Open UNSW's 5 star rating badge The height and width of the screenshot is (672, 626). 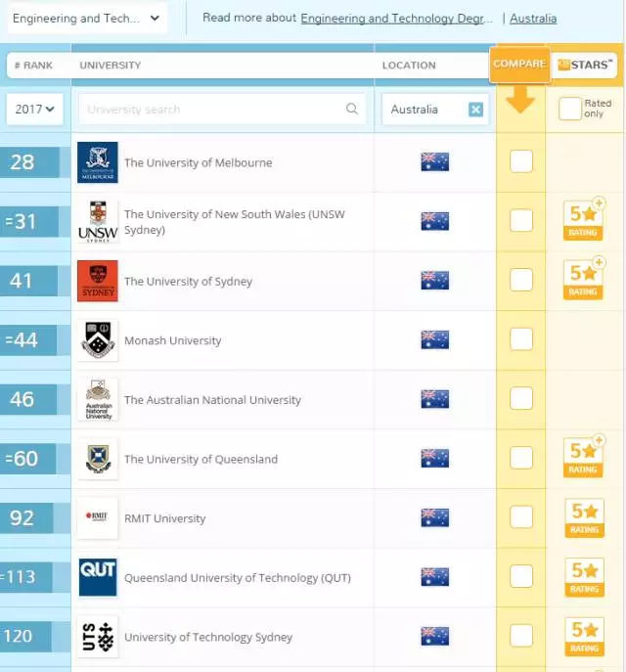(584, 220)
